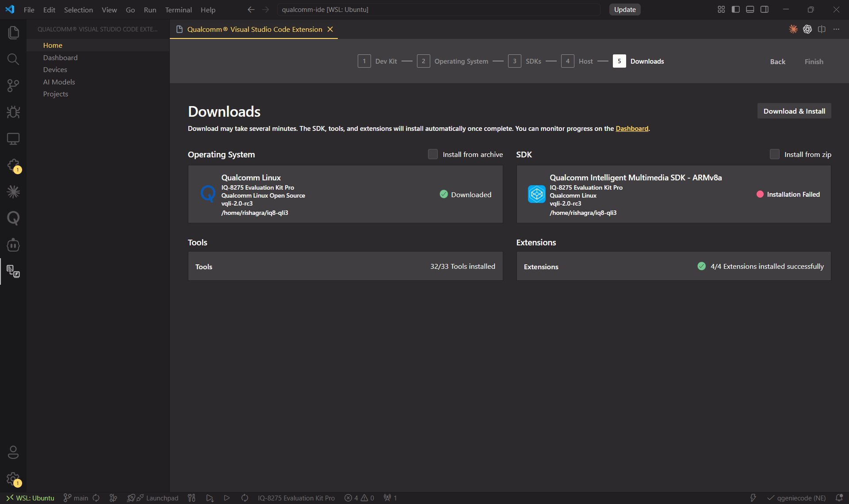Open the Manage gear icon
Viewport: 849px width, 504px height.
pyautogui.click(x=13, y=479)
